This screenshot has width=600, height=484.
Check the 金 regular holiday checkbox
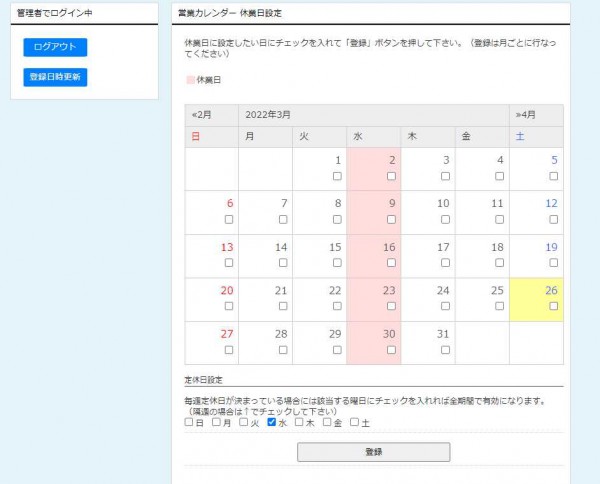(x=326, y=422)
